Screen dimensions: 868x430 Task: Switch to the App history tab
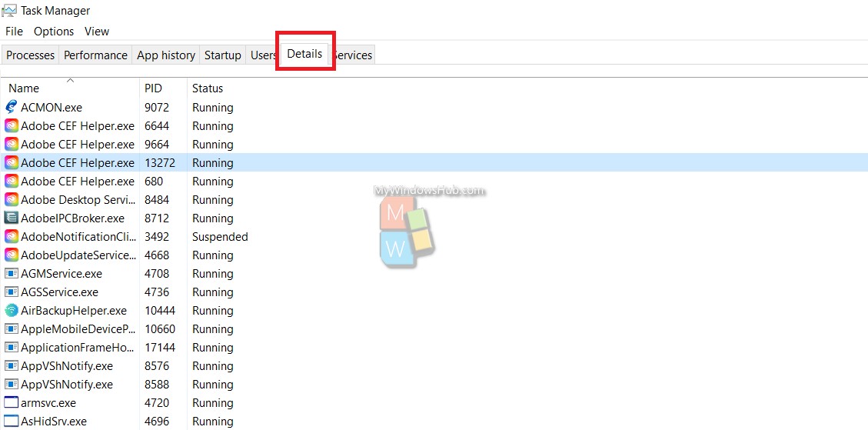pyautogui.click(x=166, y=55)
